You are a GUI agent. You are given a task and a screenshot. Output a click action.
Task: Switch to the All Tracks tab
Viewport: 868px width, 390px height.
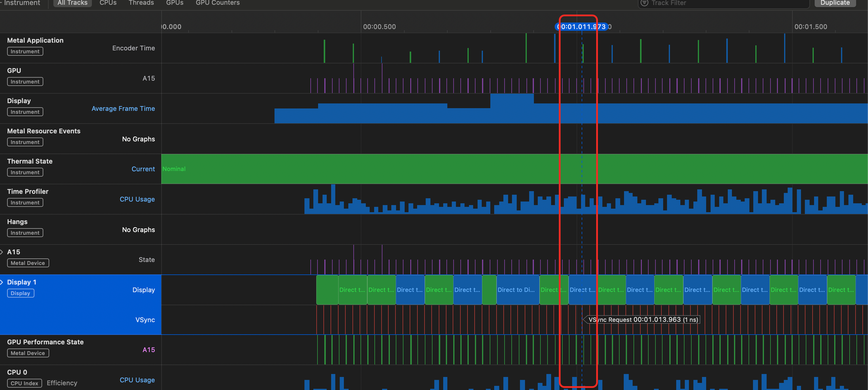[x=72, y=3]
